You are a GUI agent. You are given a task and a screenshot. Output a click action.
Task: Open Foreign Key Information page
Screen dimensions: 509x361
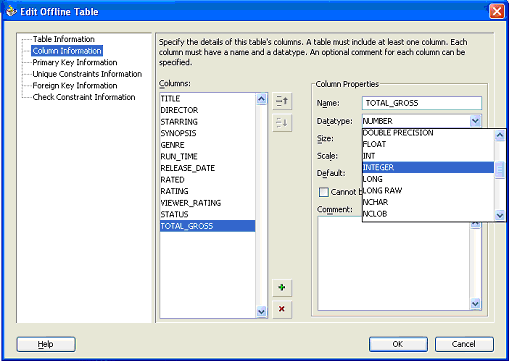point(75,86)
